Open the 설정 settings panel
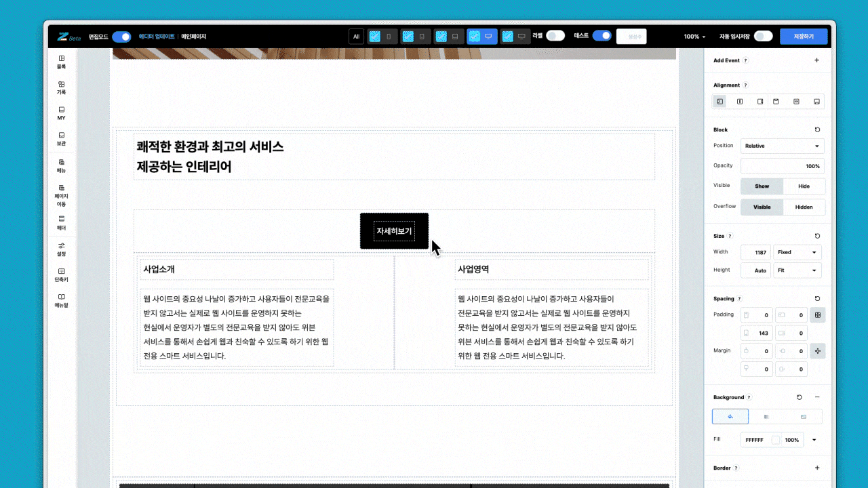 coord(61,249)
